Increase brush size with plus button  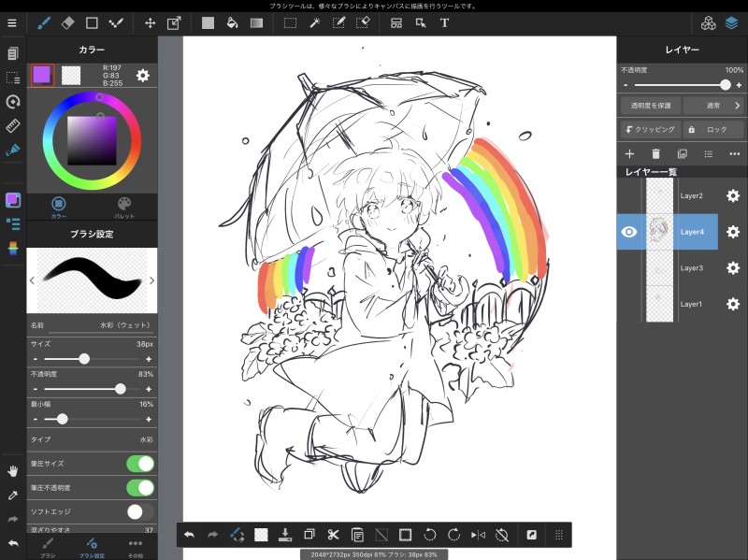[149, 359]
